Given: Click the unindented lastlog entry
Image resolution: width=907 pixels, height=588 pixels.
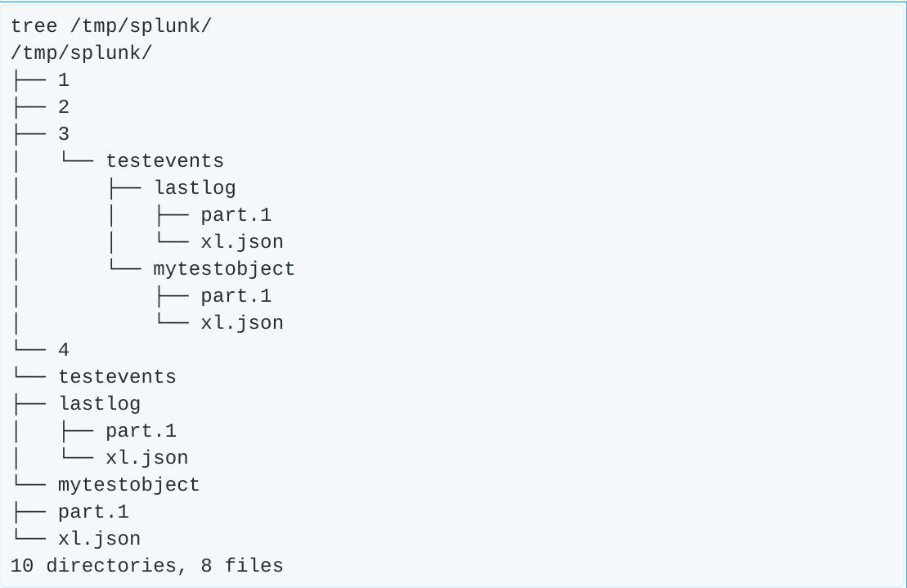Looking at the screenshot, I should (99, 404).
